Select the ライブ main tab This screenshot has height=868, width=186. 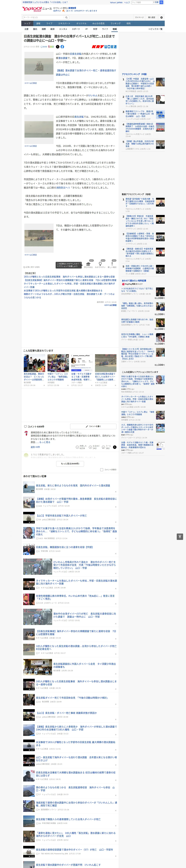[x=49, y=23]
